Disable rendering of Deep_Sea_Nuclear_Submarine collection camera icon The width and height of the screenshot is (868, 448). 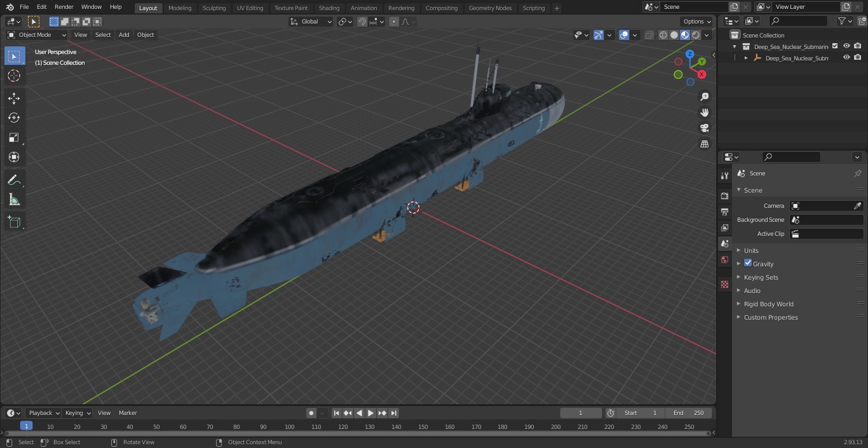coord(858,46)
